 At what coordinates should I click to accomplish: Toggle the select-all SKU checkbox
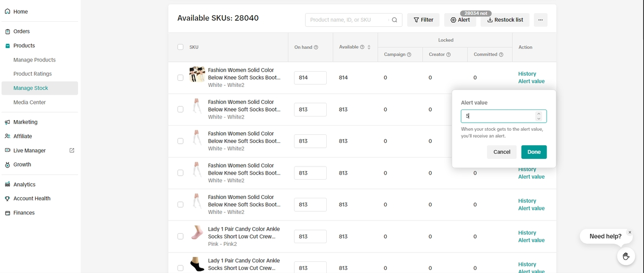pyautogui.click(x=180, y=47)
